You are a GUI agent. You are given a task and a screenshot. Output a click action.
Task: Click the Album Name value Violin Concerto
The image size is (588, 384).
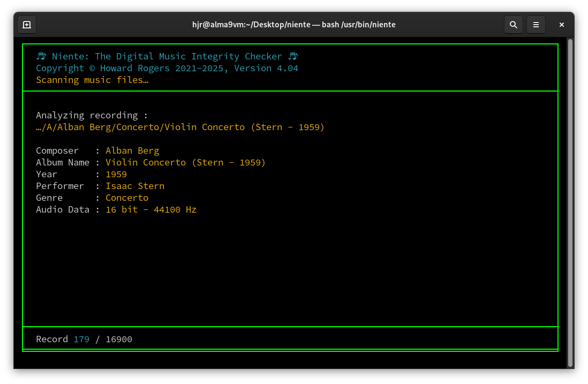click(x=185, y=162)
